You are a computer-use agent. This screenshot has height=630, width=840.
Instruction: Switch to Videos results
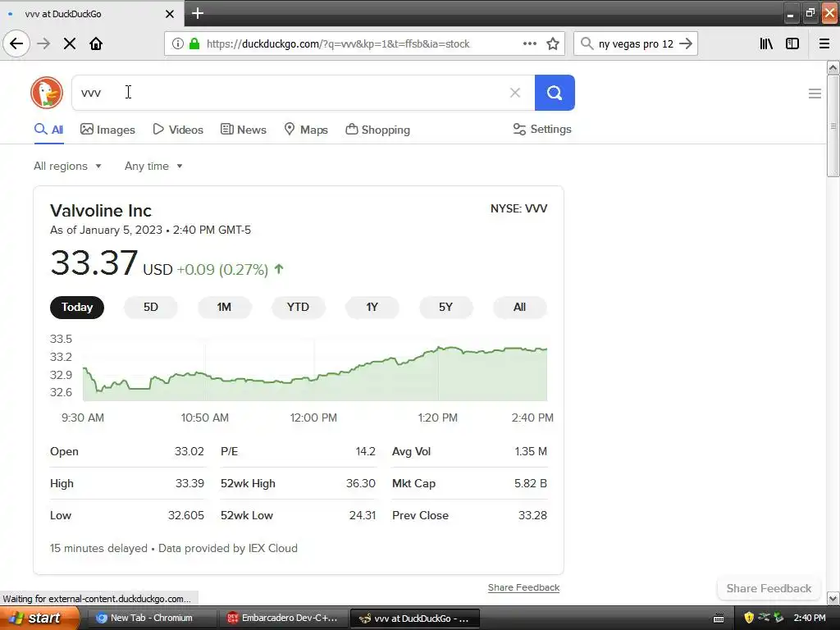click(178, 129)
